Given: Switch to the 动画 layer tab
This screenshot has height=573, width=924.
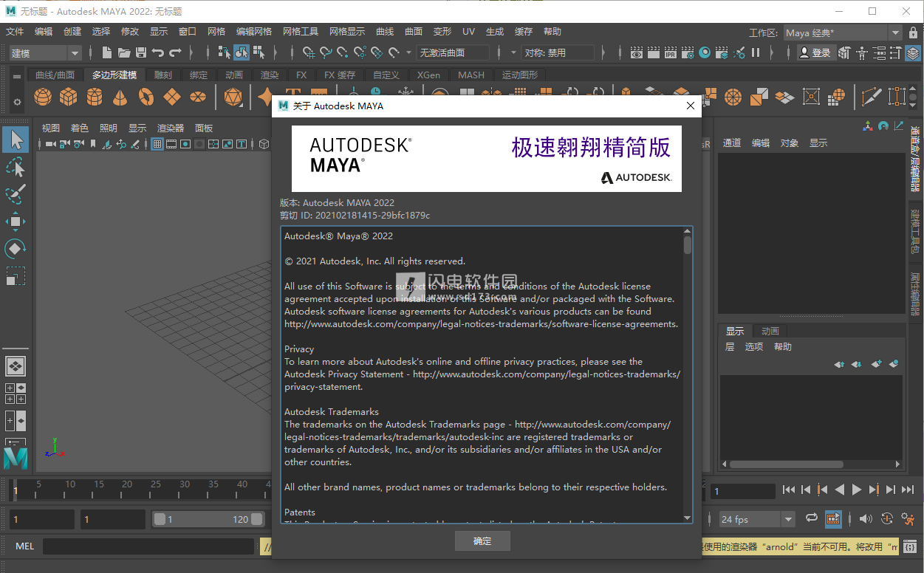Looking at the screenshot, I should (770, 331).
